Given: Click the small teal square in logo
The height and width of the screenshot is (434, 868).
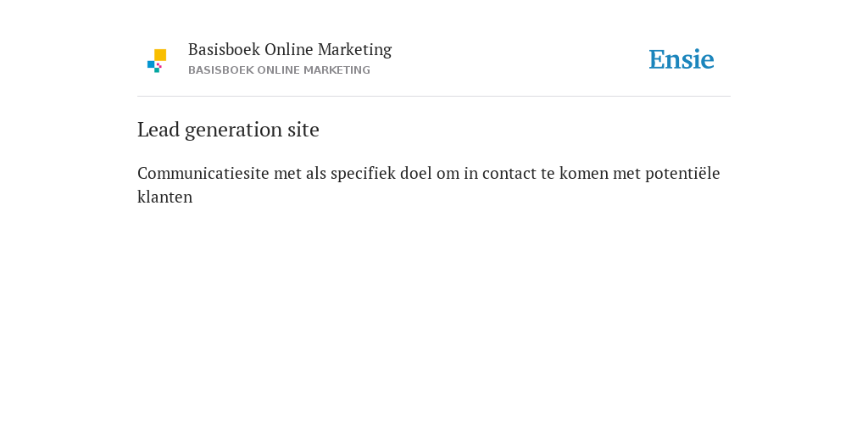Looking at the screenshot, I should 157,70.
